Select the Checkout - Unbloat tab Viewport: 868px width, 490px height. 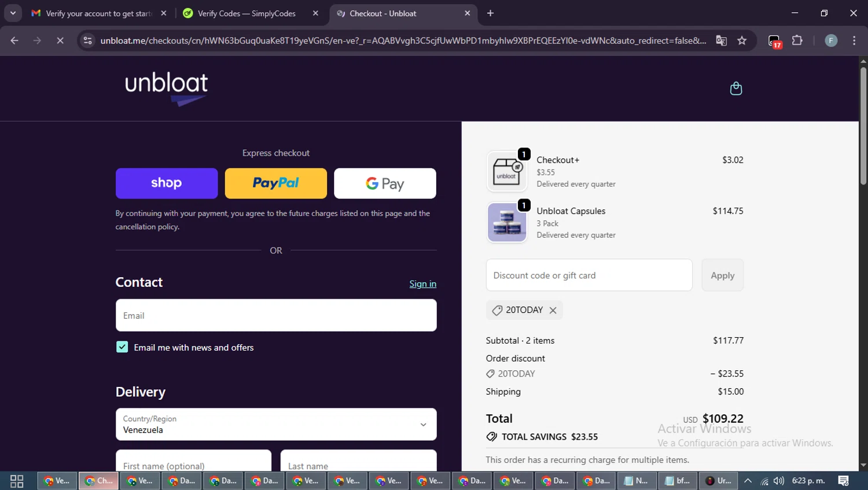(x=402, y=13)
